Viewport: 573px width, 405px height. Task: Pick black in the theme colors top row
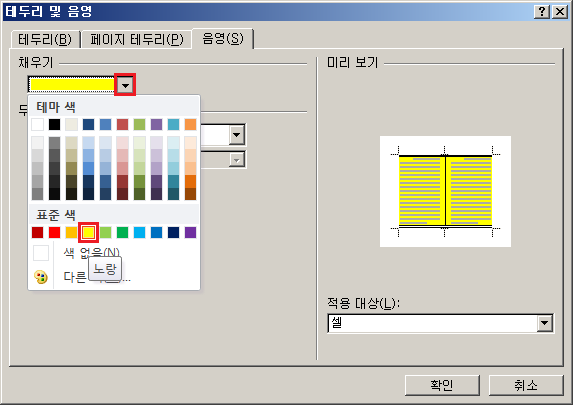(x=54, y=124)
